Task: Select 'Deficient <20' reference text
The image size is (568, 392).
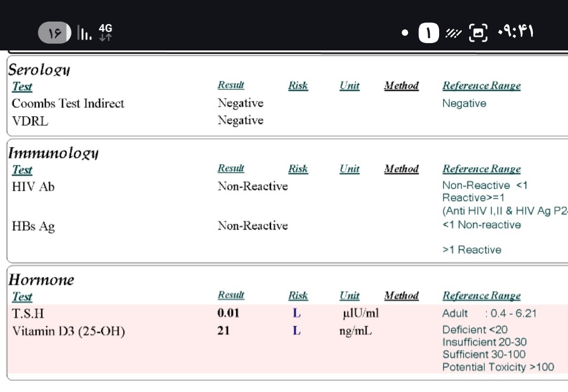Action: (x=475, y=330)
